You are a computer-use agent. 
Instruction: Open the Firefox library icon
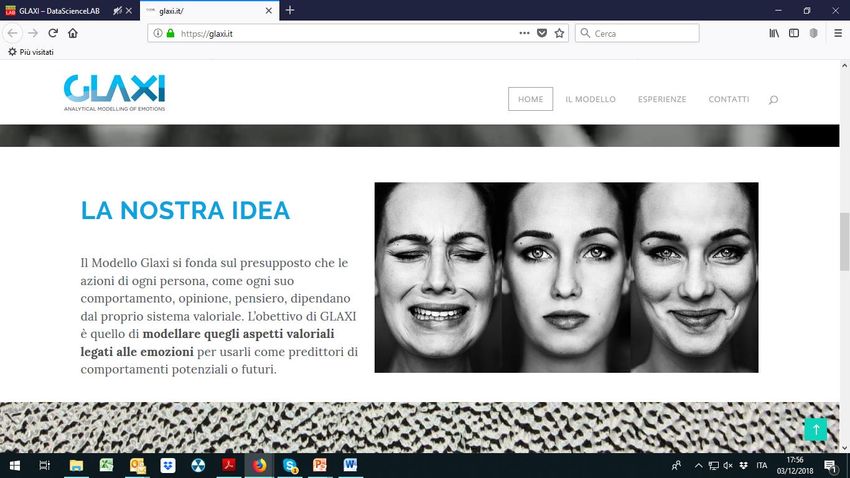[774, 33]
